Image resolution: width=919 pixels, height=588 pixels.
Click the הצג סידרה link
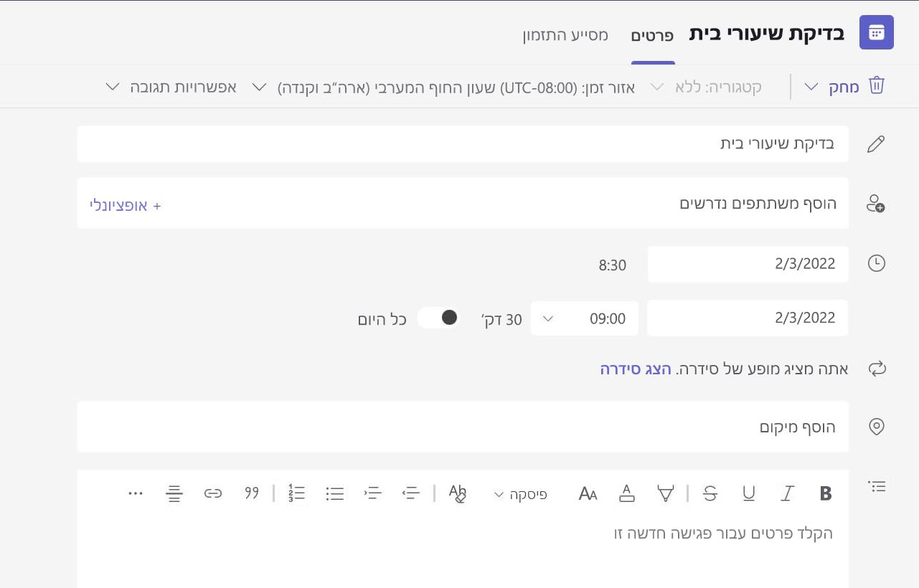636,369
